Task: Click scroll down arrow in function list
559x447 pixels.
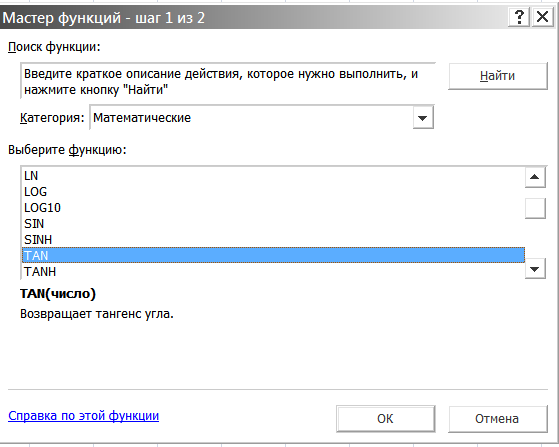Action: tap(535, 269)
